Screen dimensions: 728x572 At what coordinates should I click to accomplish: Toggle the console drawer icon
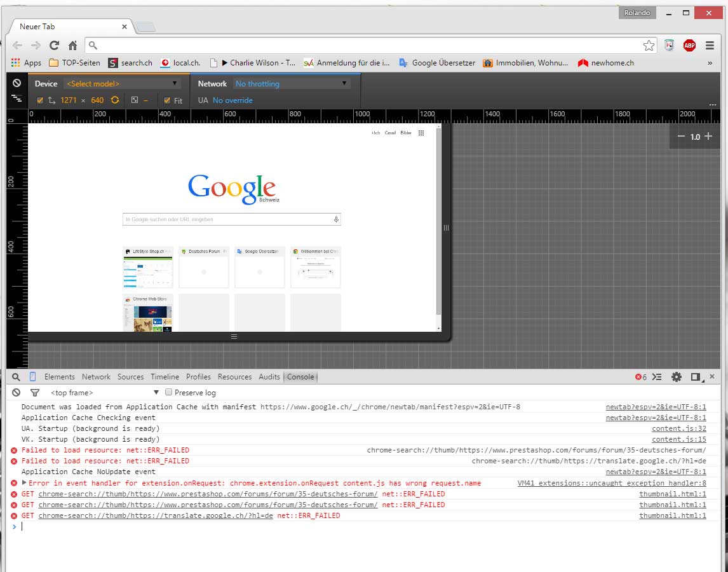click(x=657, y=377)
